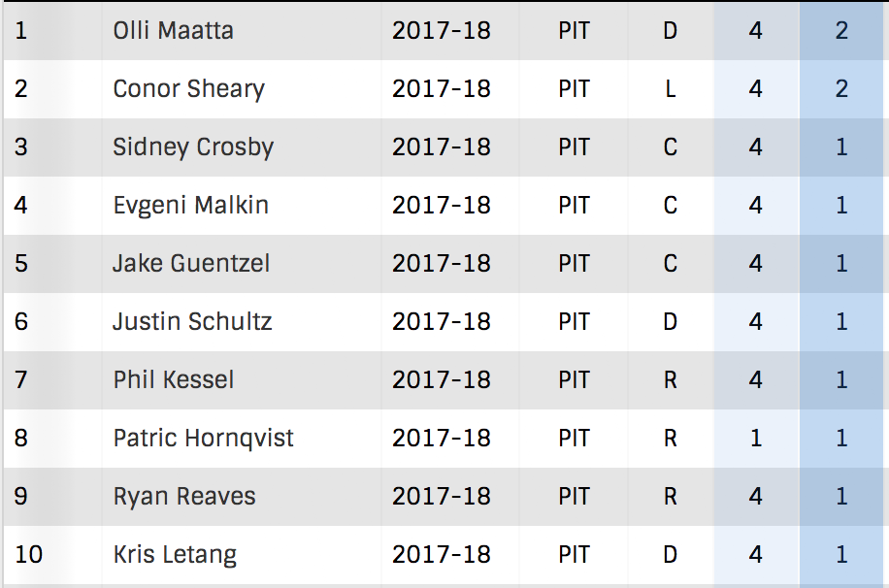Select position D in Justin Schultz row
This screenshot has height=588, width=889.
[x=671, y=322]
